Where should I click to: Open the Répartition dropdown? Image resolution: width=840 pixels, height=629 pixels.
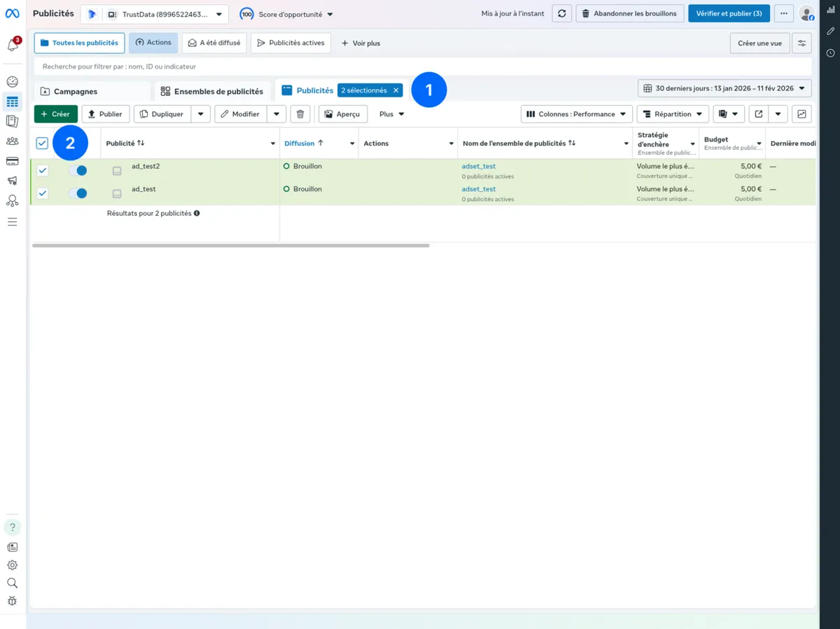[x=672, y=113]
